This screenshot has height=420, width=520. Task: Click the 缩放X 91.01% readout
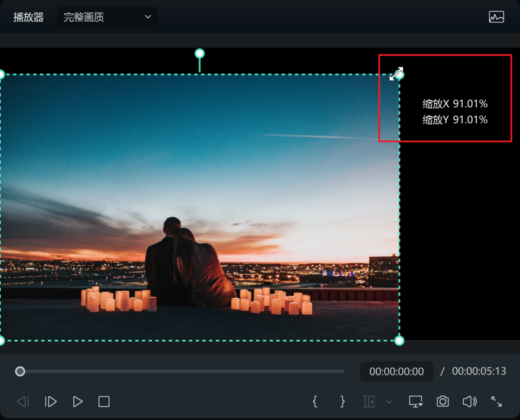455,103
